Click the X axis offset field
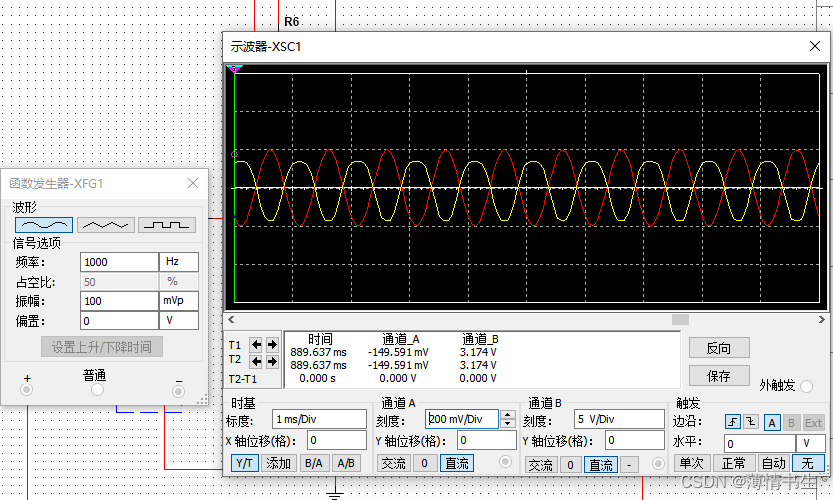The image size is (833, 500). tap(337, 440)
